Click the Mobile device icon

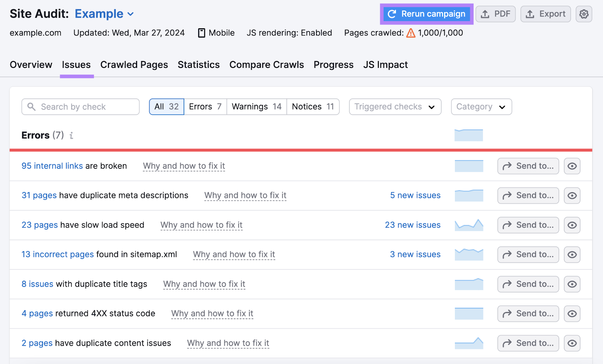[x=201, y=33]
